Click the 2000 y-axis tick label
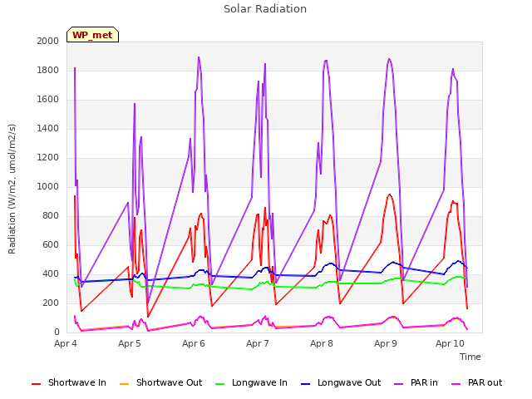The image size is (532, 399). [x=48, y=41]
